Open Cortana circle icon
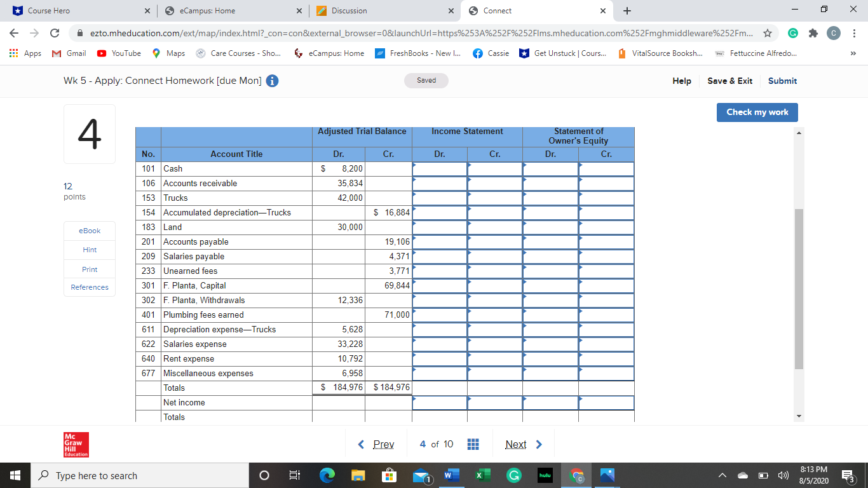Image resolution: width=868 pixels, height=488 pixels. [265, 475]
